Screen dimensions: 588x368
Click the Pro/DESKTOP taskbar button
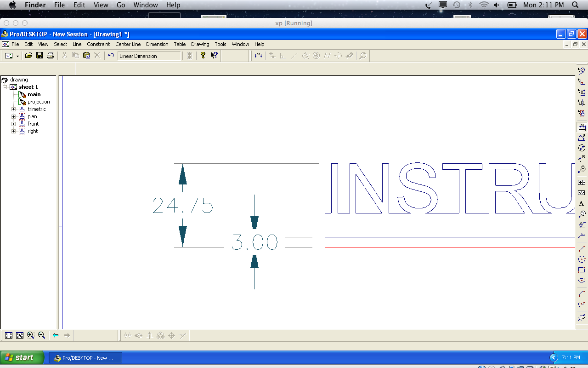(86, 357)
